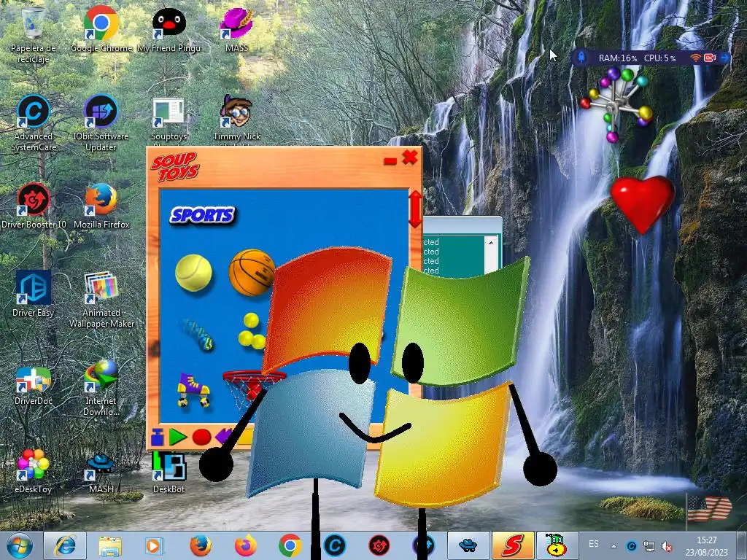Select the yellow balls cluster toy
The image size is (747, 560).
click(x=251, y=331)
